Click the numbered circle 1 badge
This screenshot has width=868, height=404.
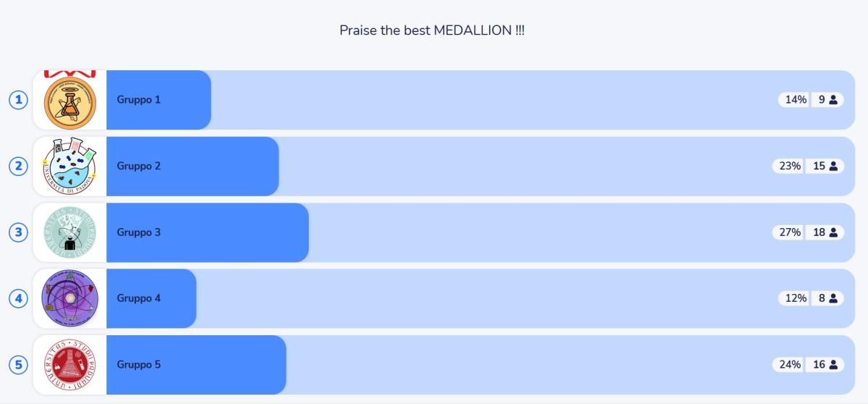pyautogui.click(x=18, y=100)
